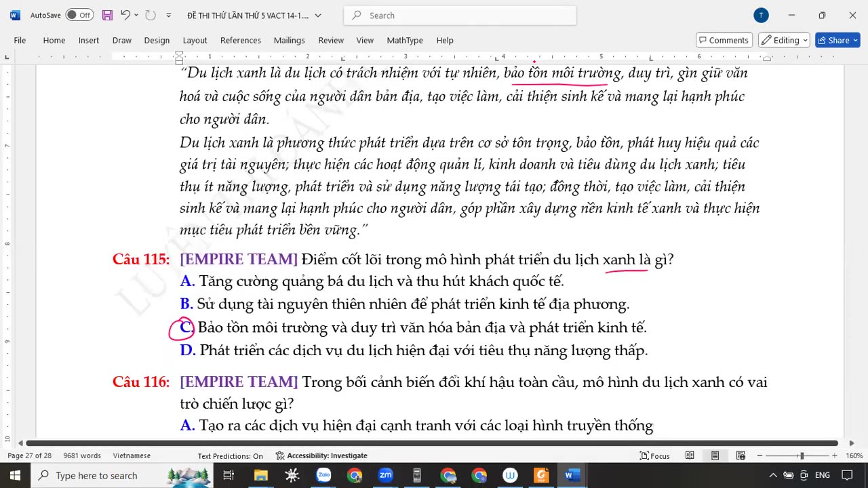Switch to Web Layout view
868x488 pixels.
click(741, 455)
